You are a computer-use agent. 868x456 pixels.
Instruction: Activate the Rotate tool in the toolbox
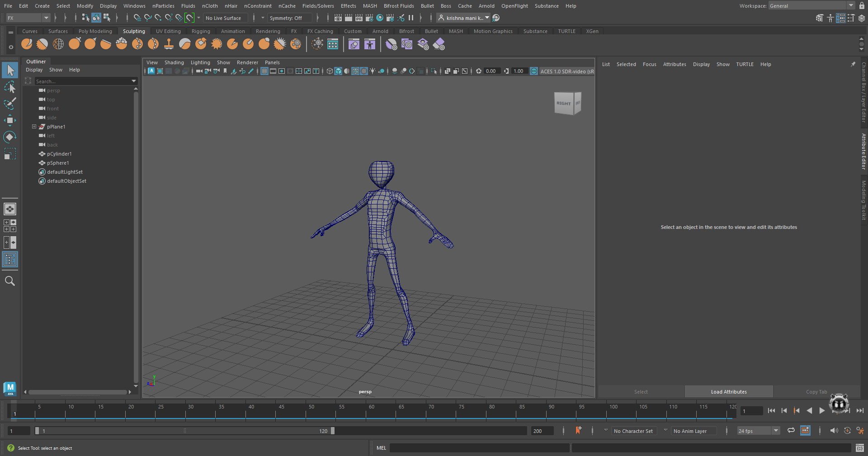[x=9, y=137]
